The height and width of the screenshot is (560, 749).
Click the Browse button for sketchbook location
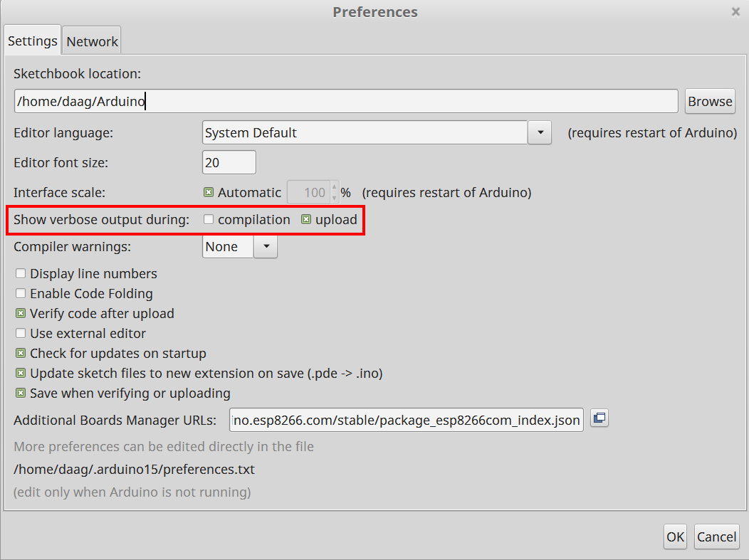pyautogui.click(x=710, y=101)
